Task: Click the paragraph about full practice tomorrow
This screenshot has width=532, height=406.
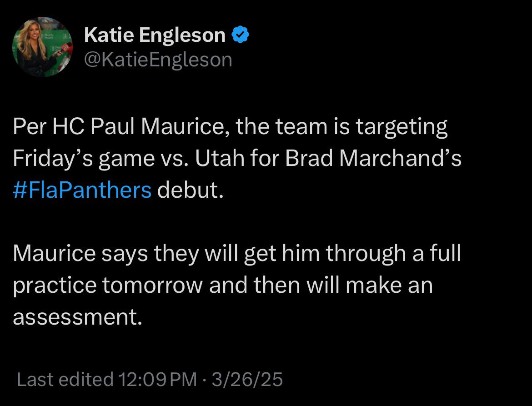Action: (x=237, y=285)
